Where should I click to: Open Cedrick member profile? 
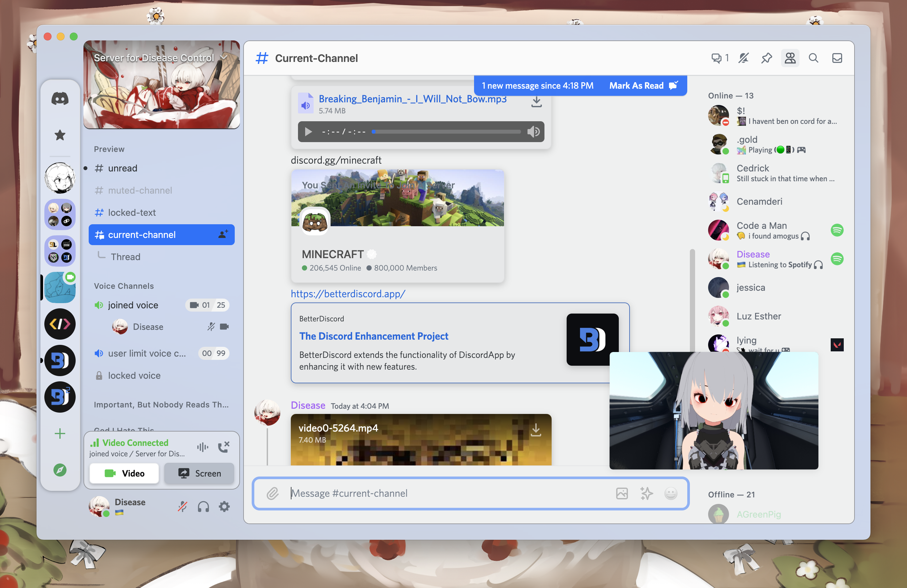click(776, 173)
